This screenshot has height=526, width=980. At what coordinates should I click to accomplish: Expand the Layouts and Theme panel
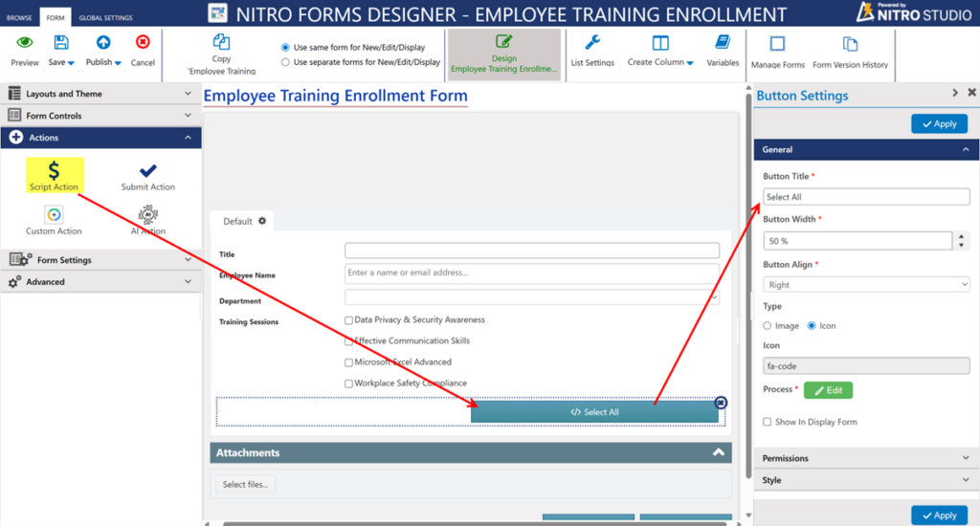pyautogui.click(x=100, y=94)
